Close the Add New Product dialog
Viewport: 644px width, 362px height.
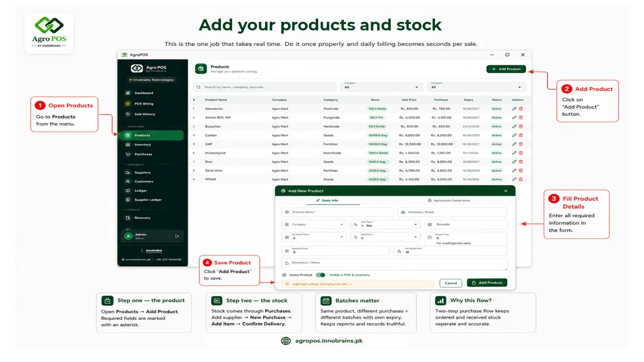point(506,191)
